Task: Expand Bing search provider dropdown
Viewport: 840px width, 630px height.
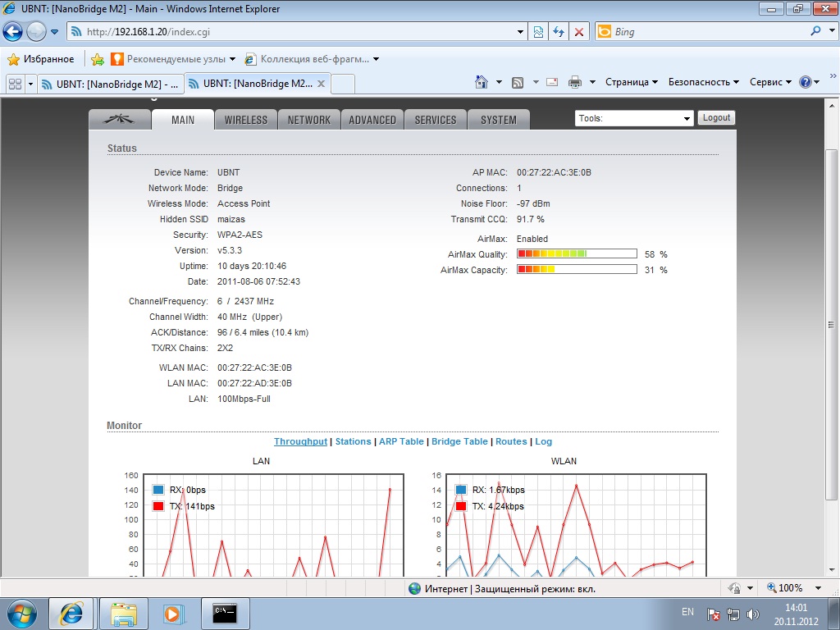Action: coord(832,31)
